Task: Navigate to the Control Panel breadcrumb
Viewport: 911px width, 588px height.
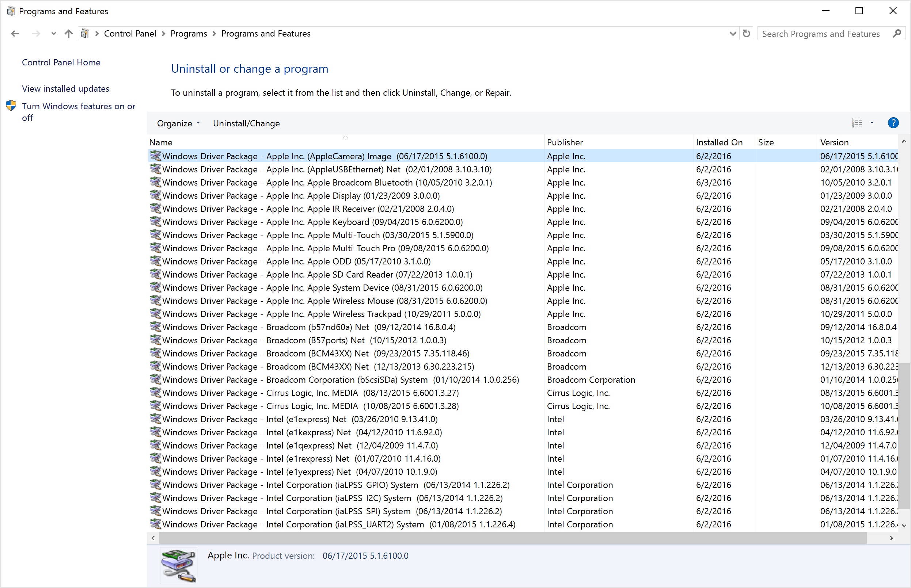Action: point(130,34)
